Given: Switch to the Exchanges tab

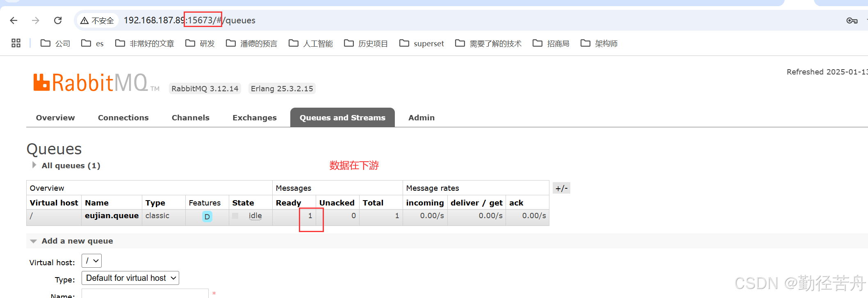Looking at the screenshot, I should 255,117.
